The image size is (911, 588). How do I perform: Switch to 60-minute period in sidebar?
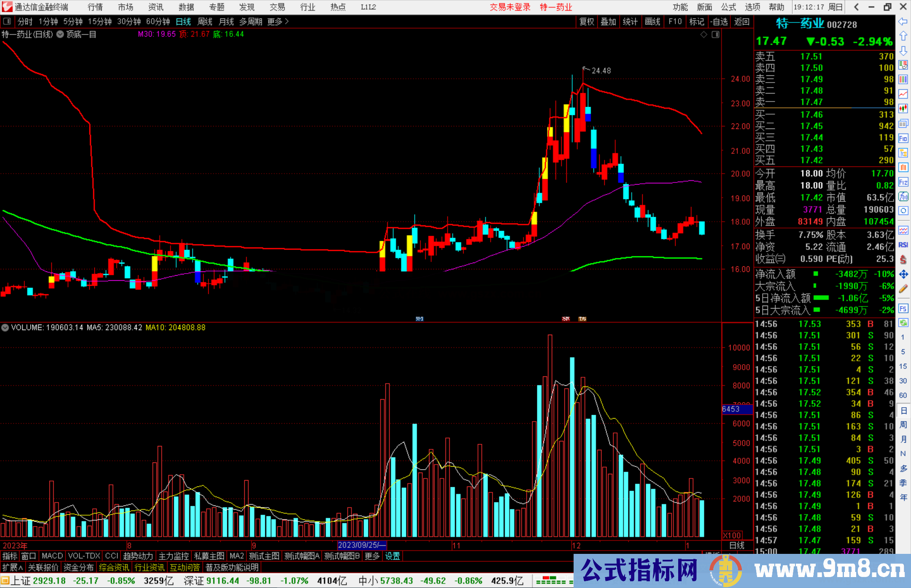pos(903,395)
